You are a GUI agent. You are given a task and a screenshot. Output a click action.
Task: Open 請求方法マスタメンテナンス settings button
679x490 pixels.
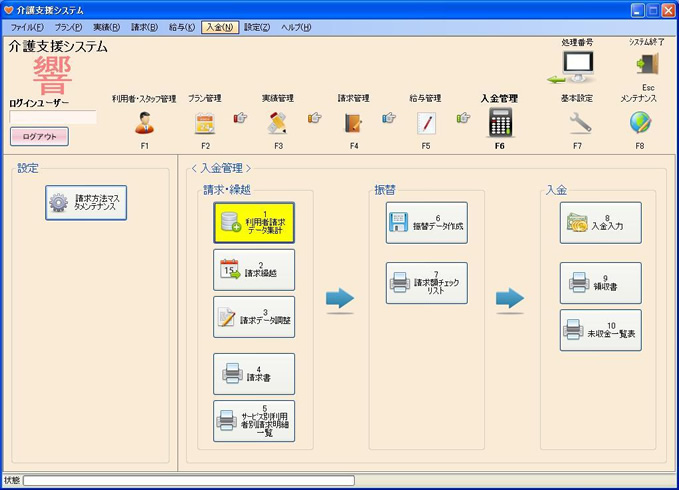point(86,202)
